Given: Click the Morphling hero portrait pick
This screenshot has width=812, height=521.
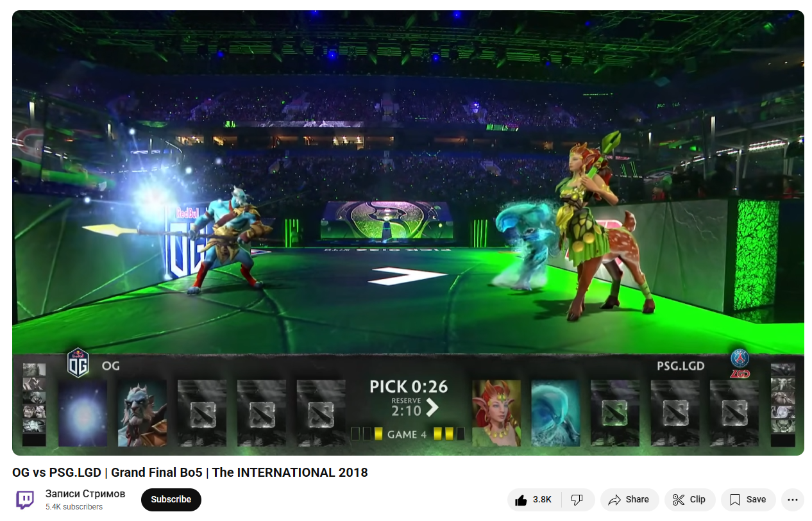Looking at the screenshot, I should [x=555, y=413].
